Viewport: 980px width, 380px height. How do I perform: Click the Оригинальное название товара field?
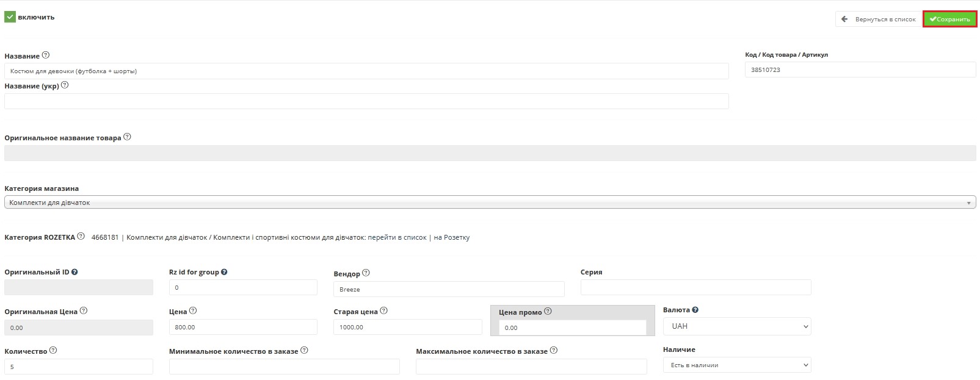490,153
